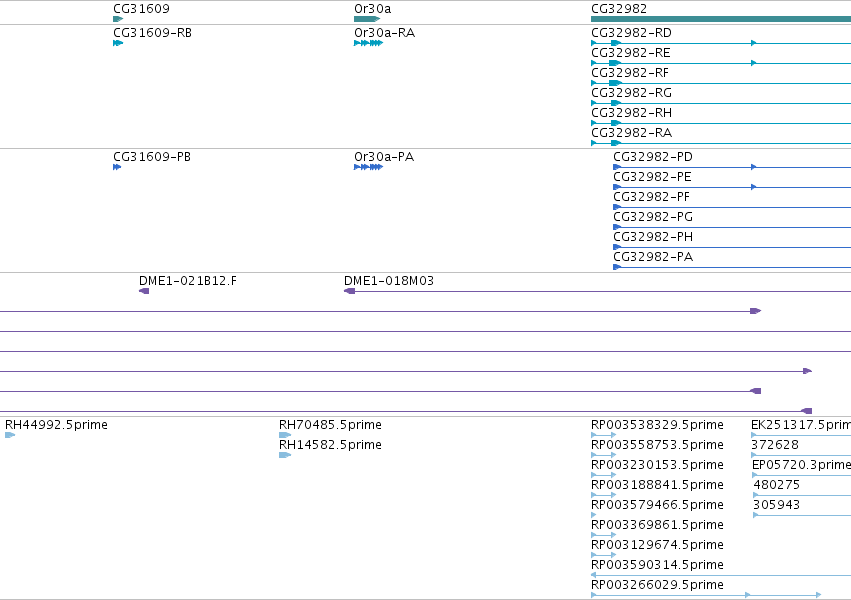
Task: Click the CG31609-PB protein label
Action: point(152,157)
